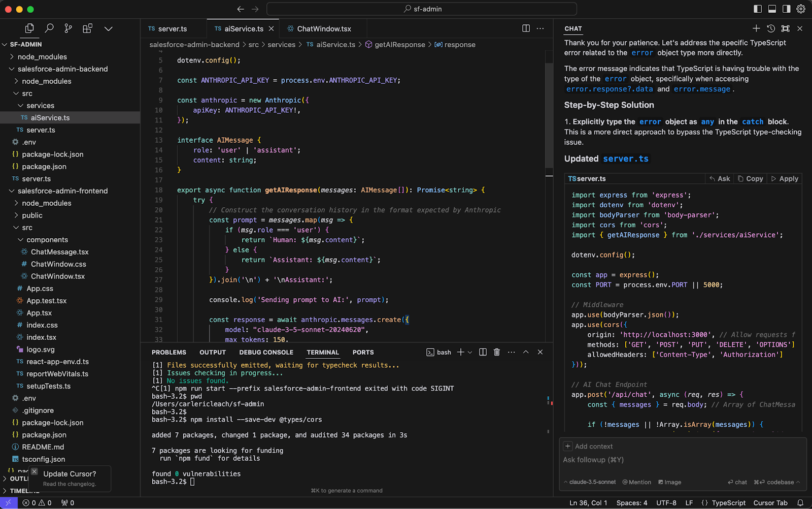Attach an Image in chat
This screenshot has width=812, height=509.
pos(669,482)
